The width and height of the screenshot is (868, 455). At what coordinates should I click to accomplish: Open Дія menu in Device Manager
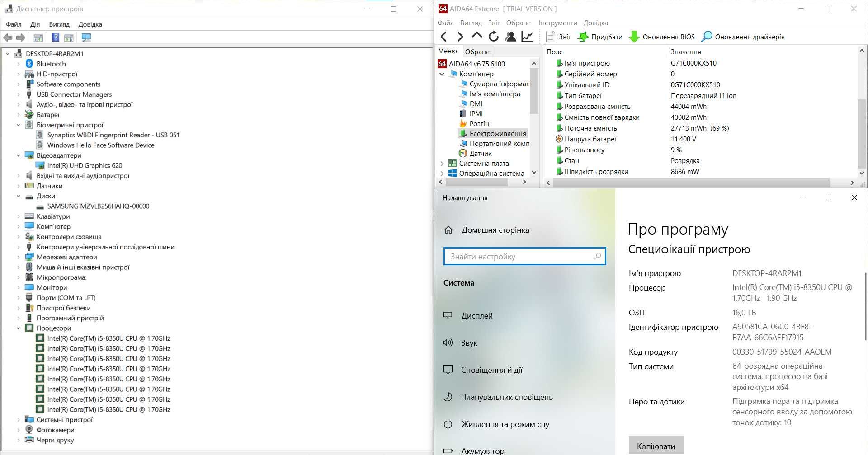[35, 24]
